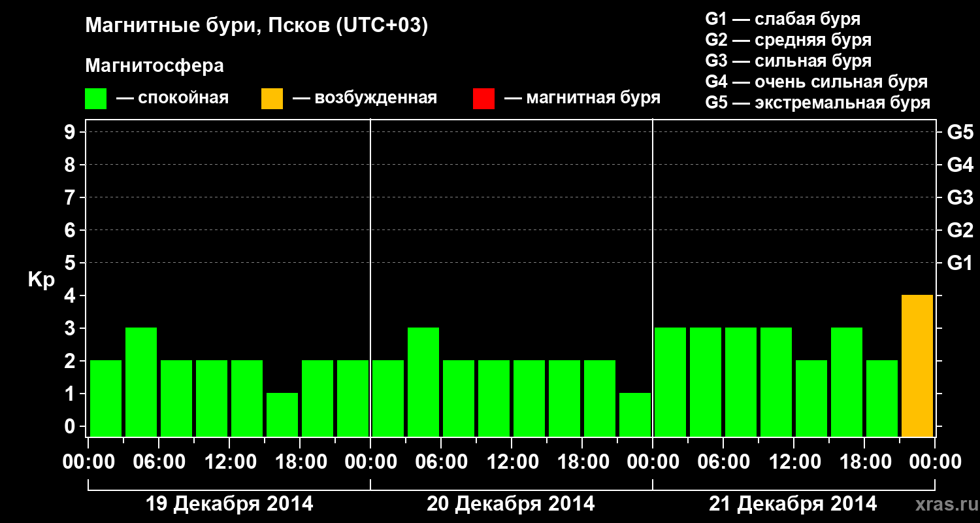Click the right-axis 'G1' storm level label

(960, 263)
